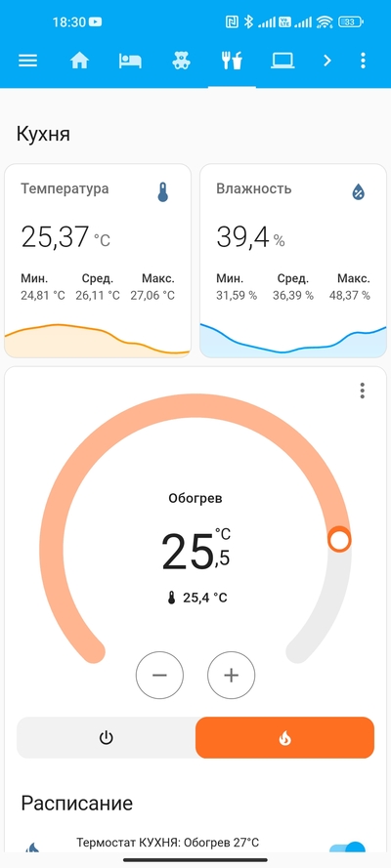This screenshot has width=391, height=868.
Task: Open the hamburger sidebar menu
Action: pyautogui.click(x=27, y=61)
